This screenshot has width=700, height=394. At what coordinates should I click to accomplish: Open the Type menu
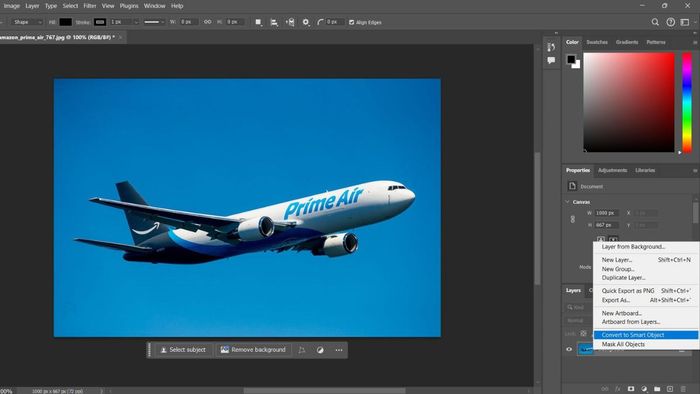[51, 6]
